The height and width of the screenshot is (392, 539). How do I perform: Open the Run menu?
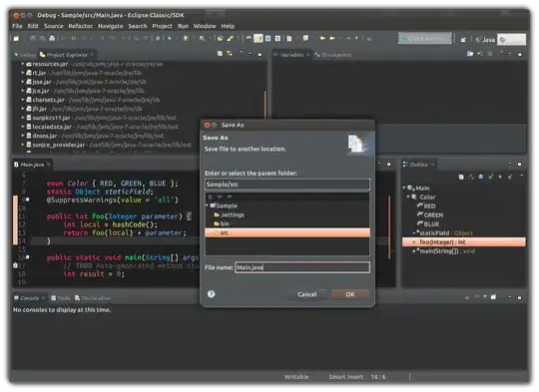click(x=183, y=26)
